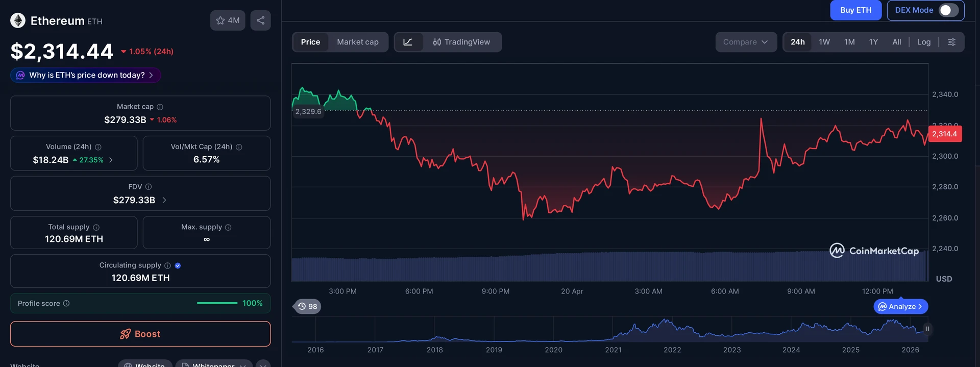980x367 pixels.
Task: Click the 9:00 PM axis label
Action: click(496, 291)
